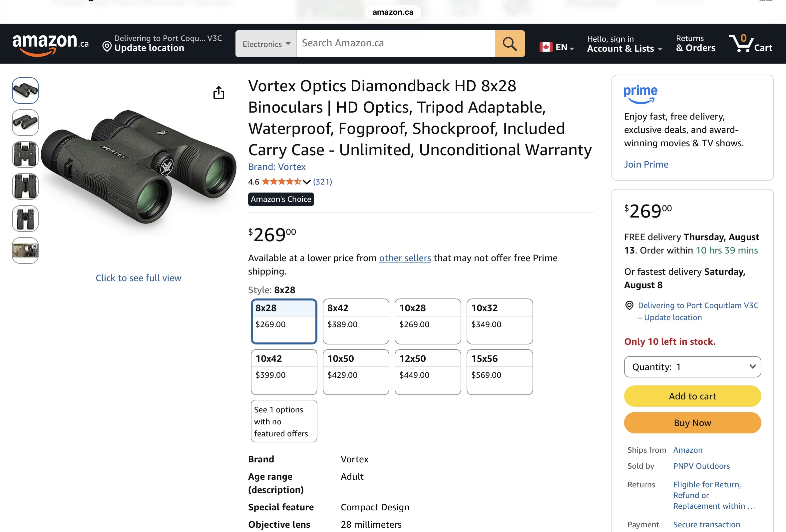
Task: Click the Canadian flag language icon
Action: click(546, 47)
